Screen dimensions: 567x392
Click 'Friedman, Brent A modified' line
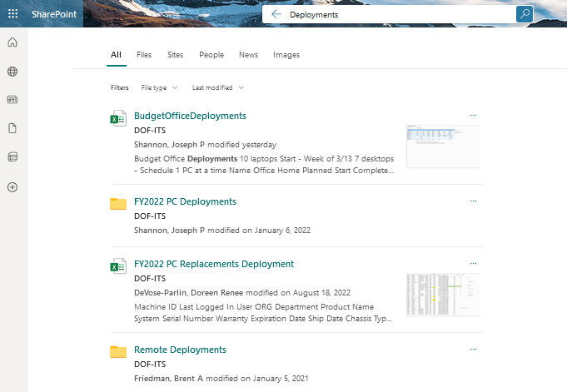pos(221,379)
